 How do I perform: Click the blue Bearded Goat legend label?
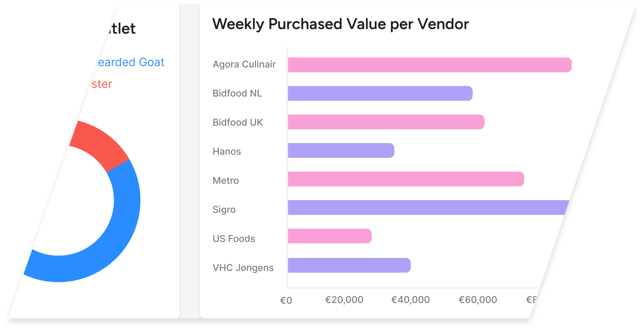[x=131, y=62]
